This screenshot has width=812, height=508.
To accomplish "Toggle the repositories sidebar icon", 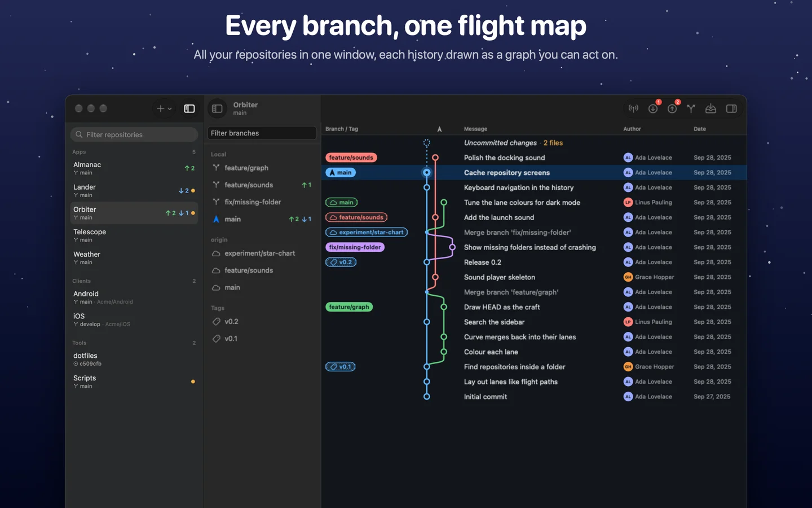I will (189, 108).
